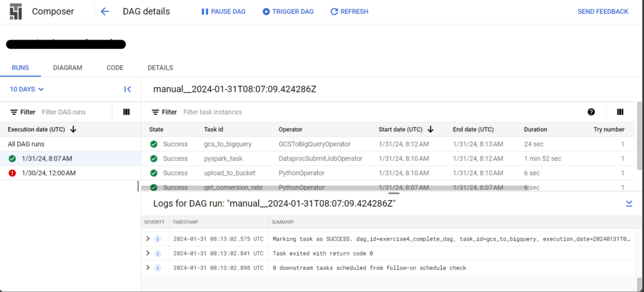Viewport: 644px width, 292px height.
Task: Expand the "Task exited with return code 0" log
Action: point(148,253)
